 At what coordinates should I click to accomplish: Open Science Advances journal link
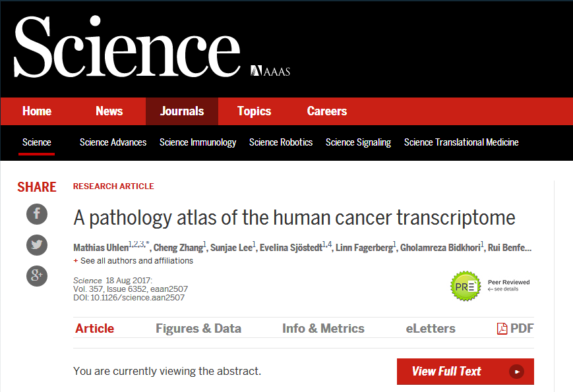[x=113, y=142]
